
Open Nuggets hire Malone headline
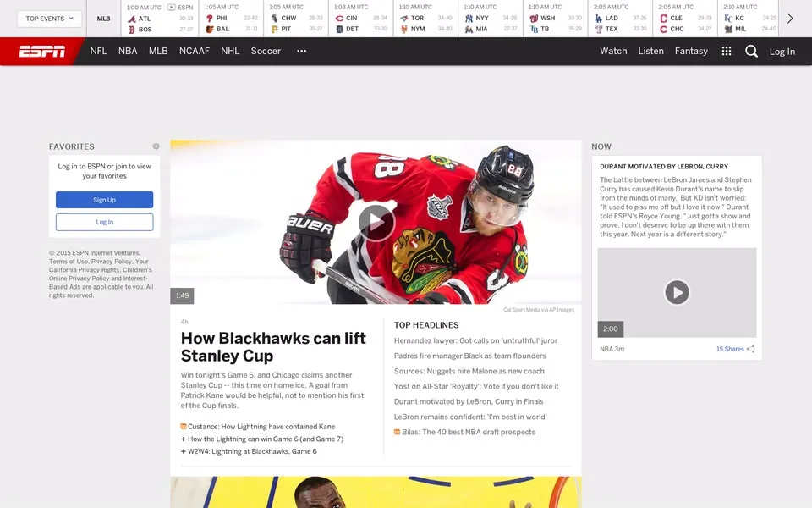469,371
